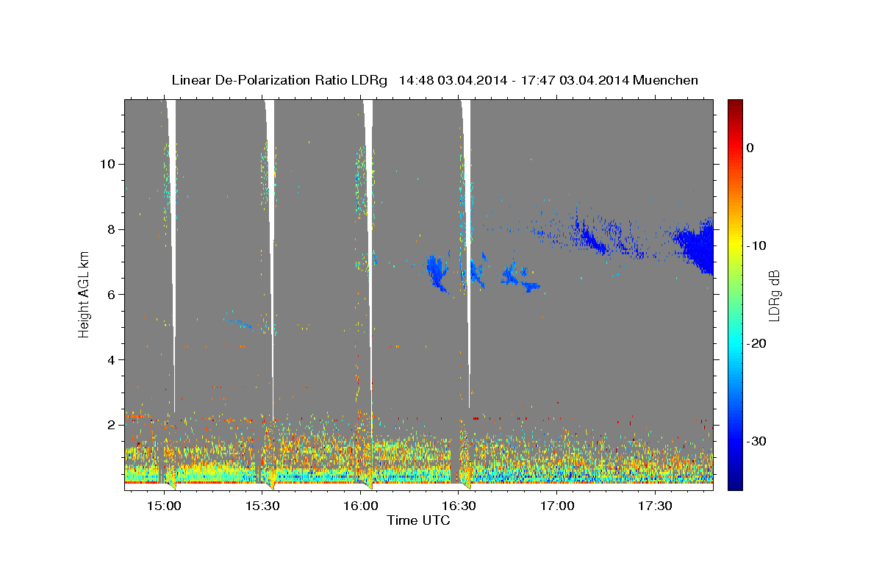Click the blue cloud patch near 16:25 at 6.5 km

pos(438,272)
